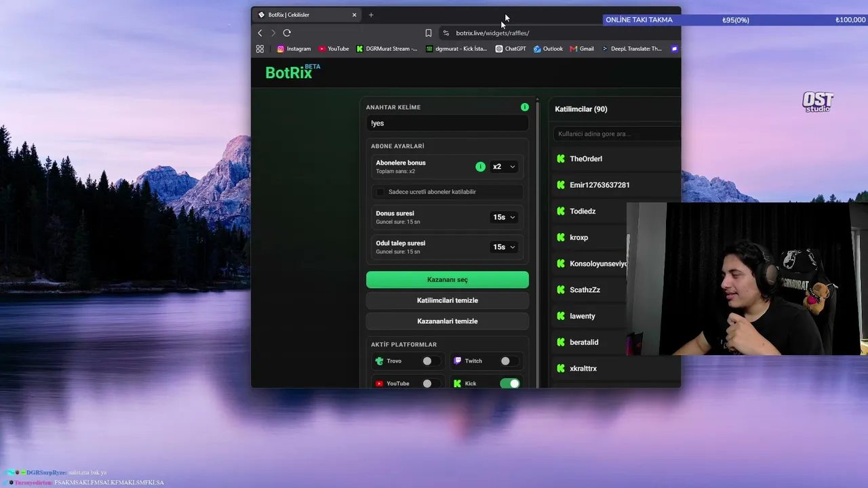Select participant name lawenty
Viewport: 868px width, 488px height.
583,316
